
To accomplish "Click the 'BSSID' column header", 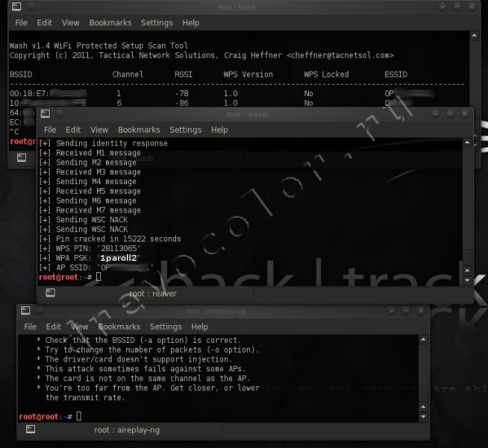I will 20,74.
